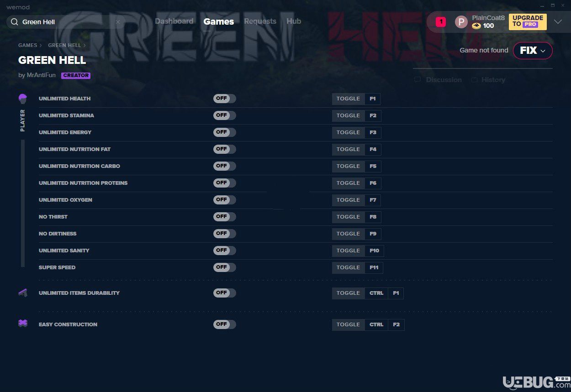Click the PlainCoat8 profile avatar

click(x=461, y=22)
